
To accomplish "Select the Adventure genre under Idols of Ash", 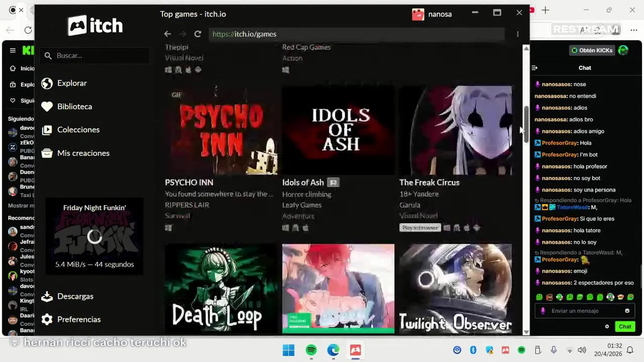I will pyautogui.click(x=298, y=216).
